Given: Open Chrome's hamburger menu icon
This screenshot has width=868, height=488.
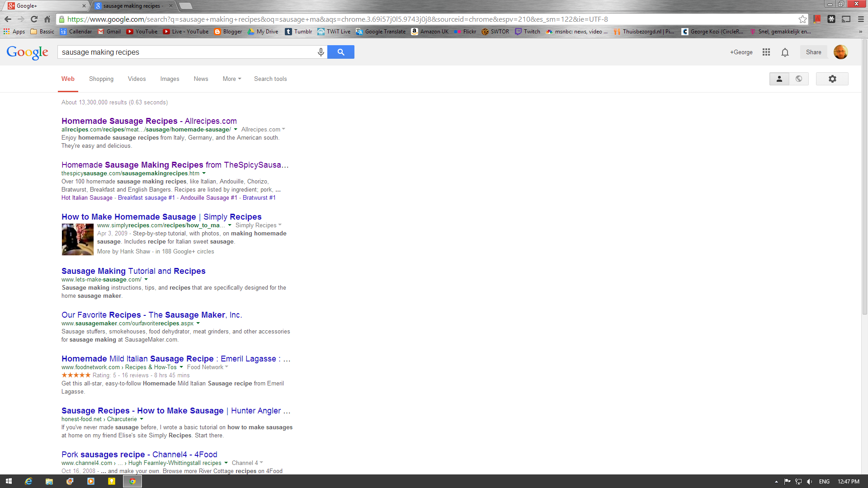Looking at the screenshot, I should (861, 19).
